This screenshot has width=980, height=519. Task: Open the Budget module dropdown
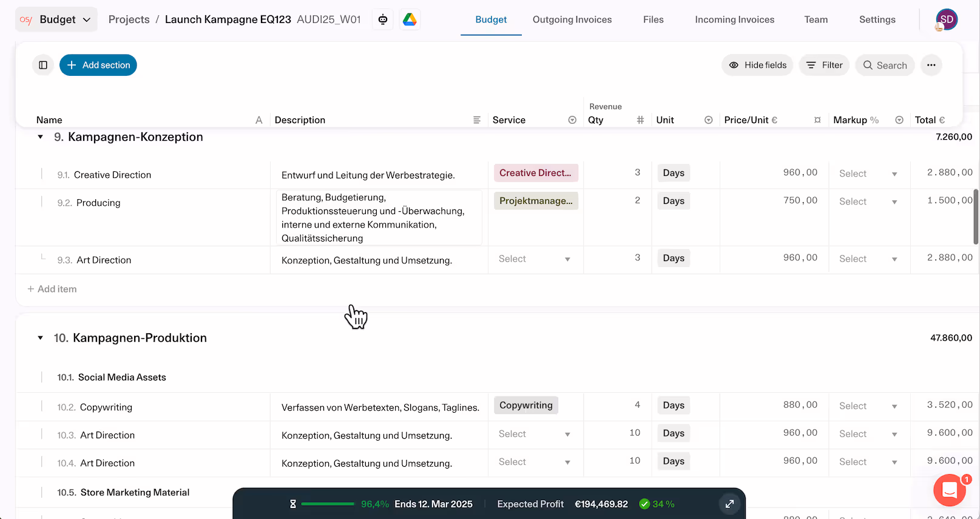(x=56, y=19)
